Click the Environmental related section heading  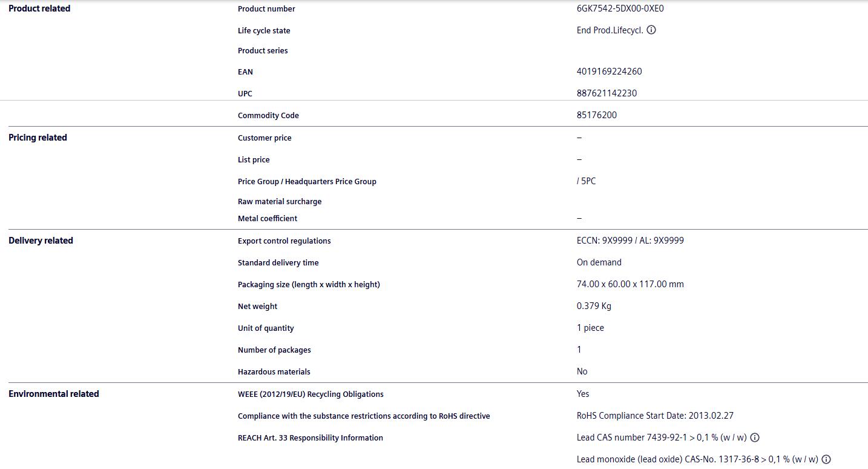tap(54, 394)
